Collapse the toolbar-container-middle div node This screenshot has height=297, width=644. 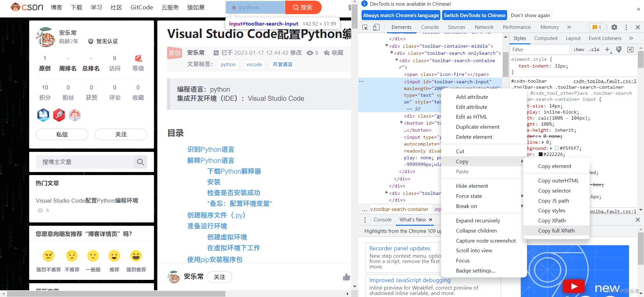pos(387,46)
